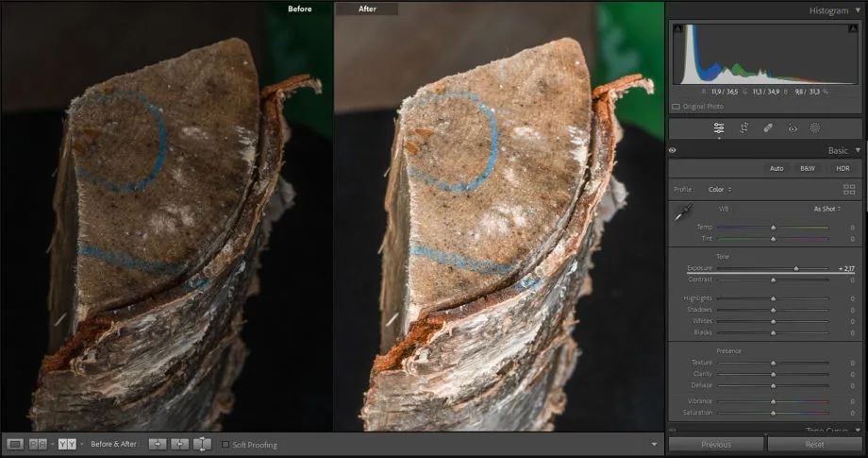The width and height of the screenshot is (868, 458).
Task: Select the Healing bandage tool
Action: [768, 128]
